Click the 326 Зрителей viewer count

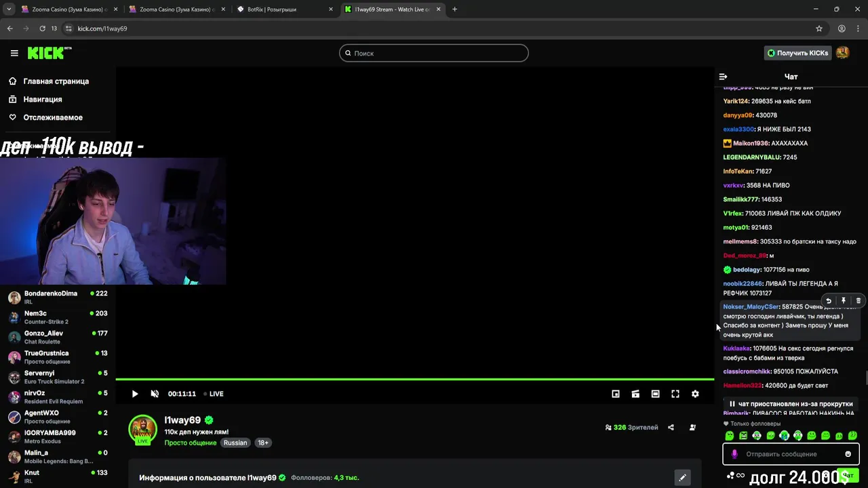point(631,428)
